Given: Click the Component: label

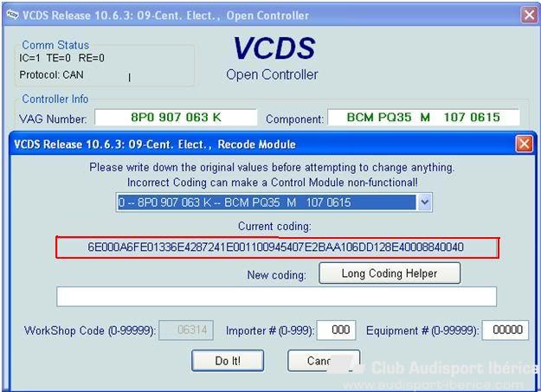Looking at the screenshot, I should 295,119.
